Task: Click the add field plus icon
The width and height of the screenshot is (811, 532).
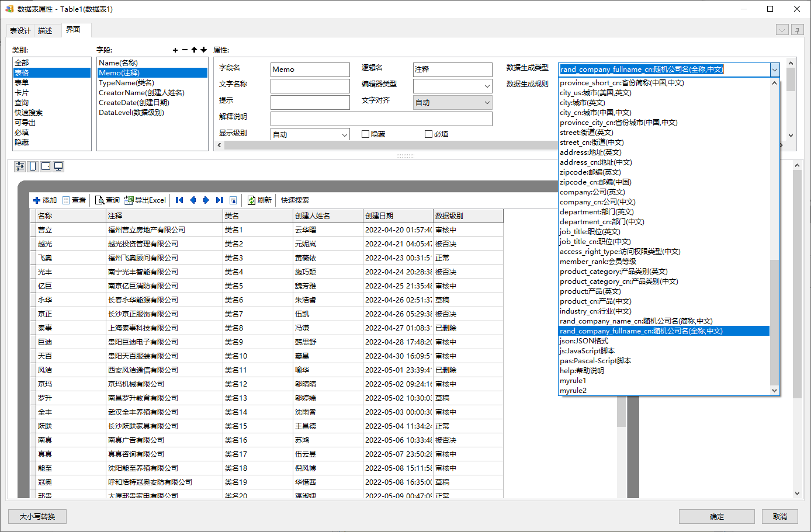Action: coord(175,50)
